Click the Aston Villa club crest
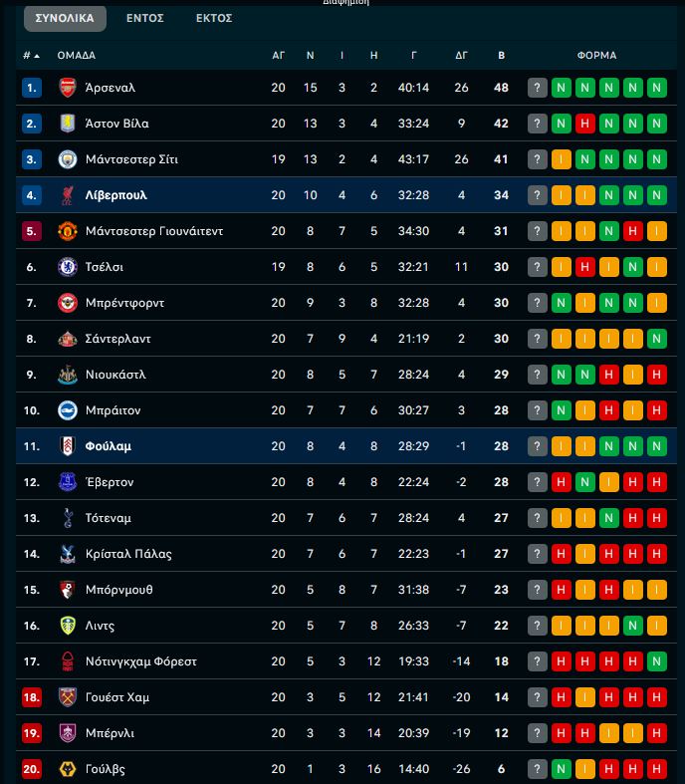The image size is (685, 784). point(68,124)
